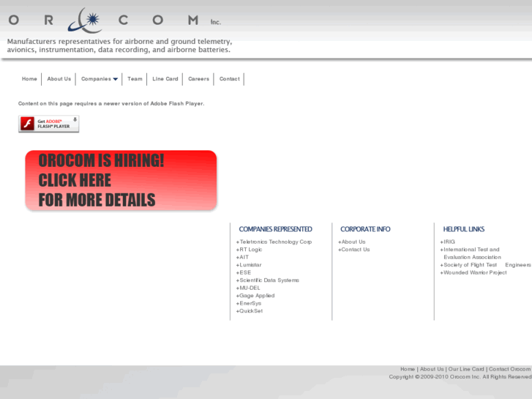Open Scientific Data Systems link
The width and height of the screenshot is (532, 399).
point(268,280)
